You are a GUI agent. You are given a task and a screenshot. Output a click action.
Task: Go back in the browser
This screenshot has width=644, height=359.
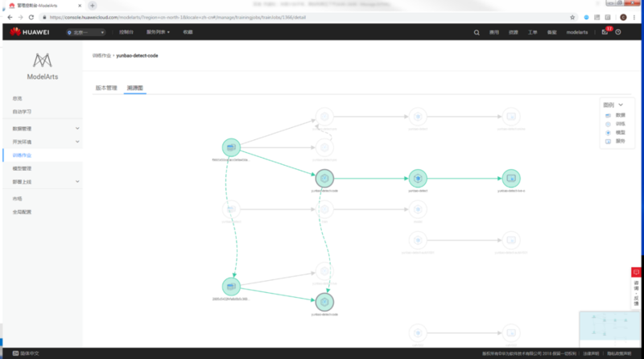point(10,17)
